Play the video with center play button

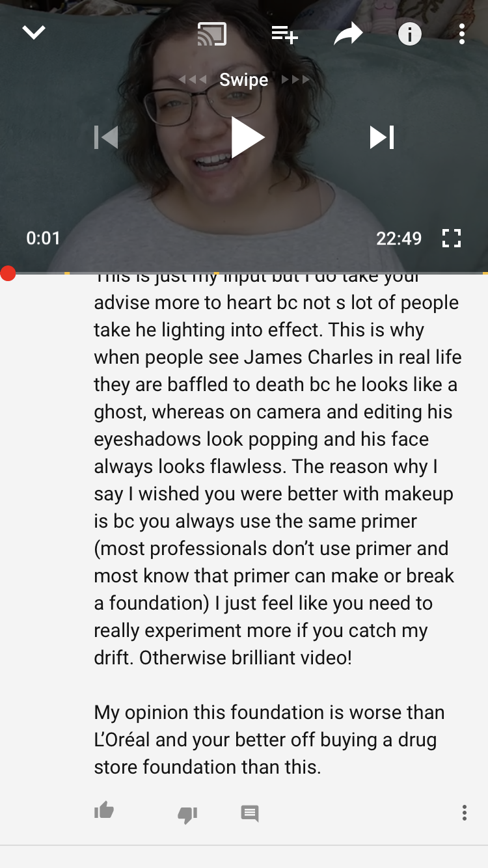247,137
